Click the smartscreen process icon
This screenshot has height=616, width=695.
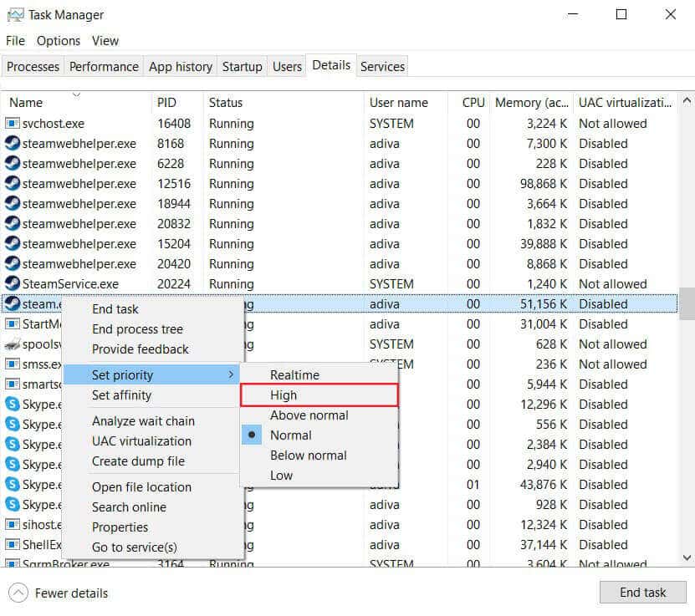(13, 384)
